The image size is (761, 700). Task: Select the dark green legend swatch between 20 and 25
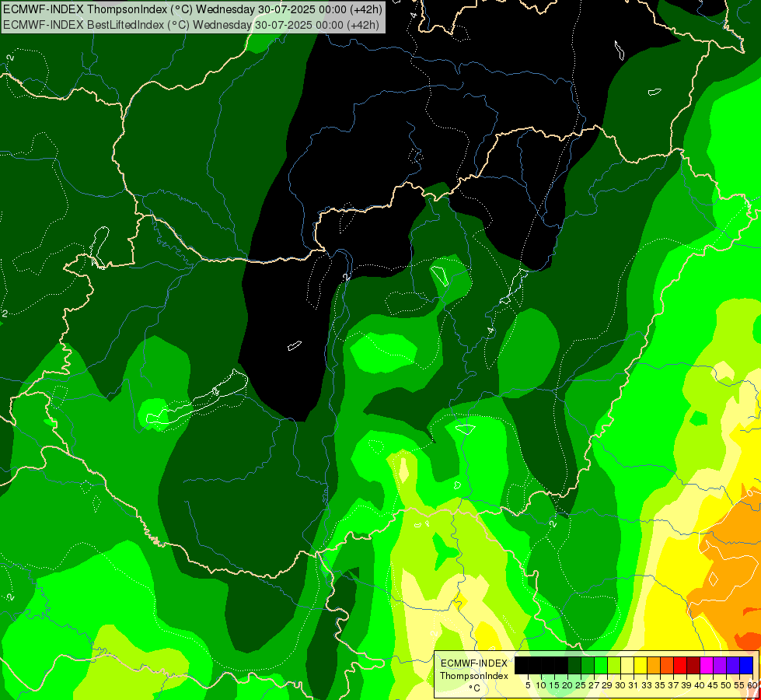pyautogui.click(x=574, y=665)
